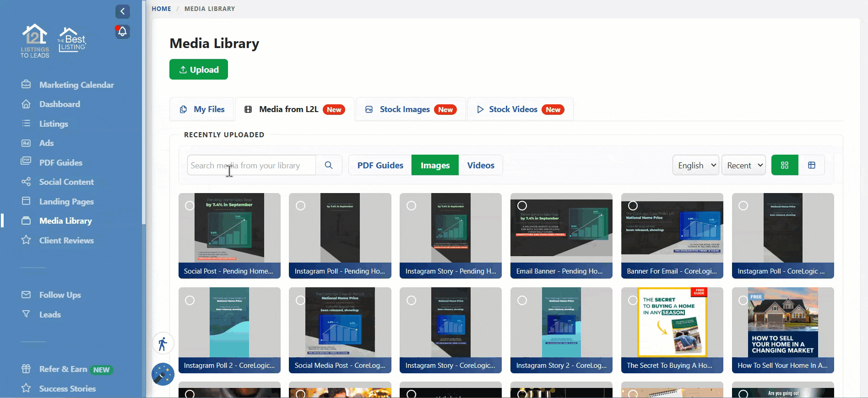The height and width of the screenshot is (398, 868).
Task: Open Landing Pages from the sidebar
Action: 66,201
